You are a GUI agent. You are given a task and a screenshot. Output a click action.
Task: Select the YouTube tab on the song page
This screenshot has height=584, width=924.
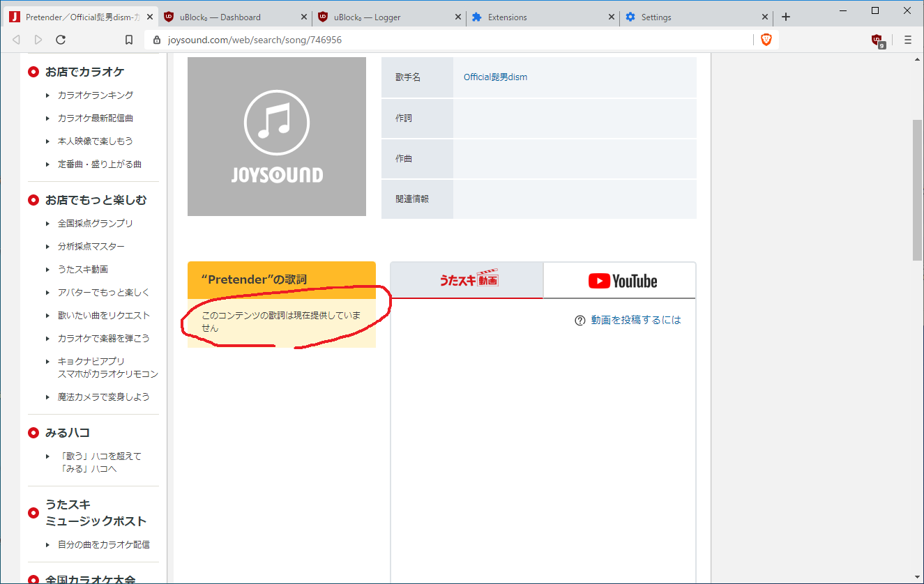619,280
